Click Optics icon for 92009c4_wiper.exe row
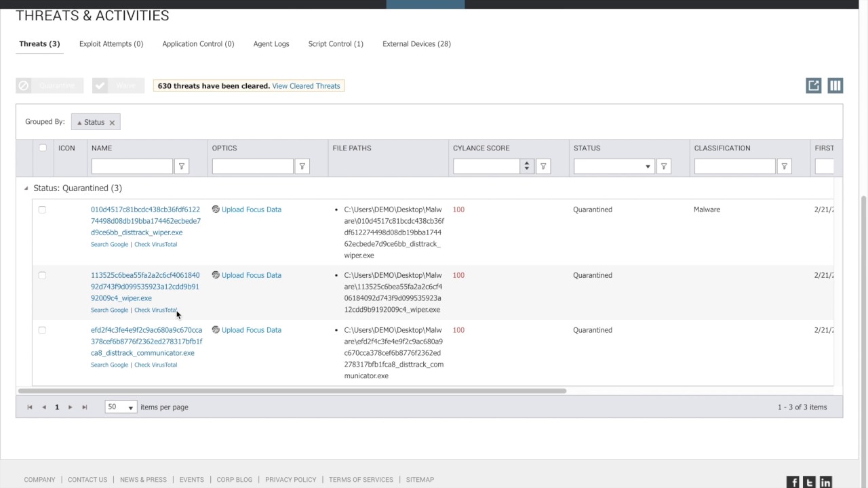 216,275
